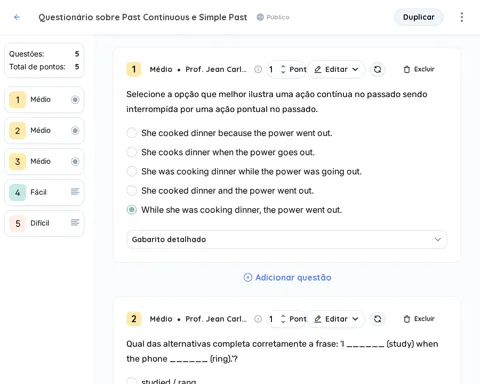The width and height of the screenshot is (480, 384).
Task: Click Excluir for question 1
Action: (419, 69)
